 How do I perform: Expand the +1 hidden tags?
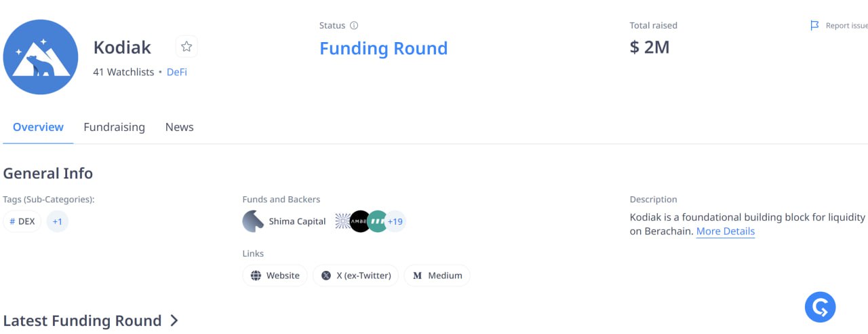click(58, 221)
